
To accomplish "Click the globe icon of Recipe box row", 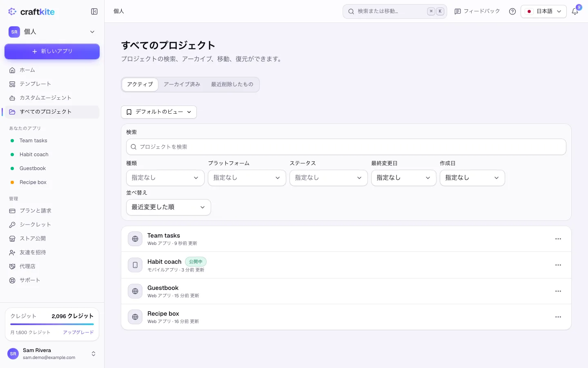I will click(135, 317).
